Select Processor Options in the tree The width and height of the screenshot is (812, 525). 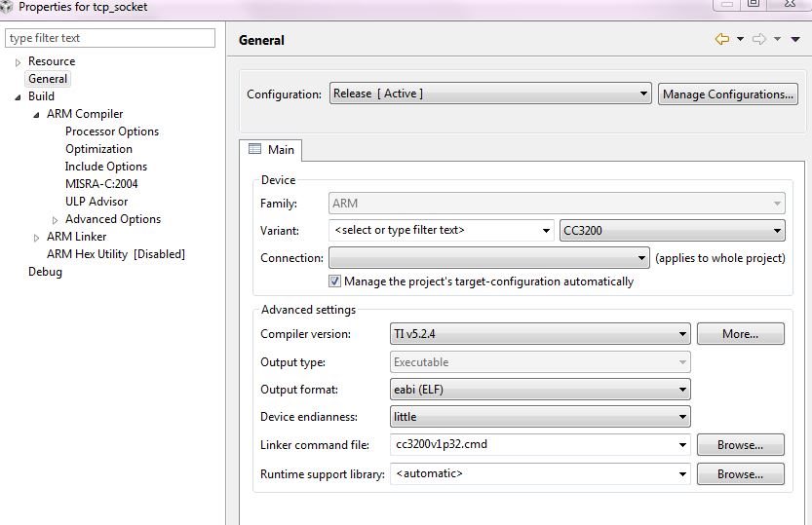tap(112, 131)
